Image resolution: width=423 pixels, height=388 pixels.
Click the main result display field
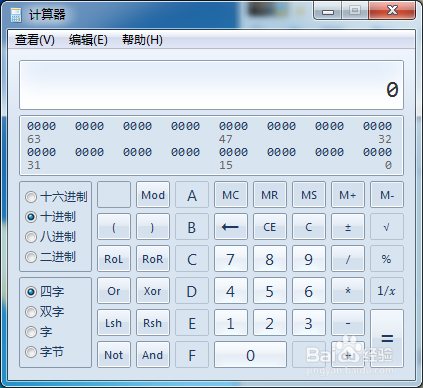tap(211, 85)
